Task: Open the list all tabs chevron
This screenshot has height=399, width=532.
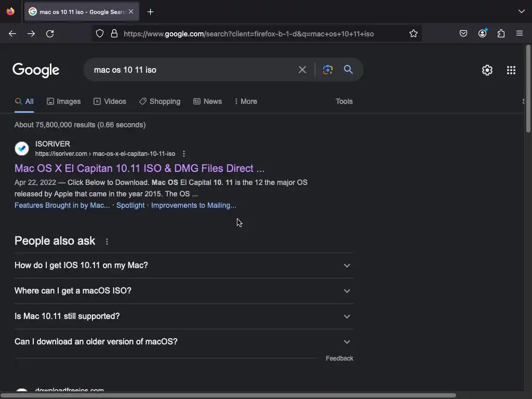Action: [x=521, y=11]
